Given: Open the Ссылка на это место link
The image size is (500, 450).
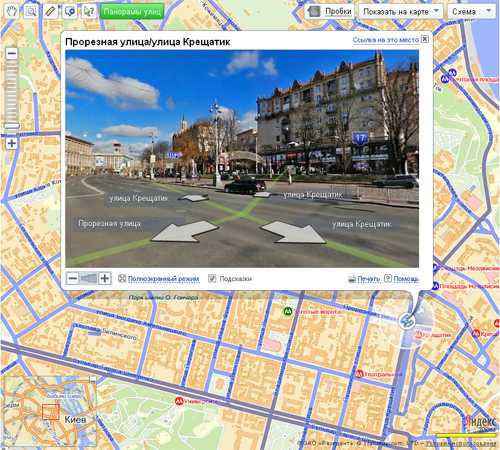Looking at the screenshot, I should click(386, 40).
